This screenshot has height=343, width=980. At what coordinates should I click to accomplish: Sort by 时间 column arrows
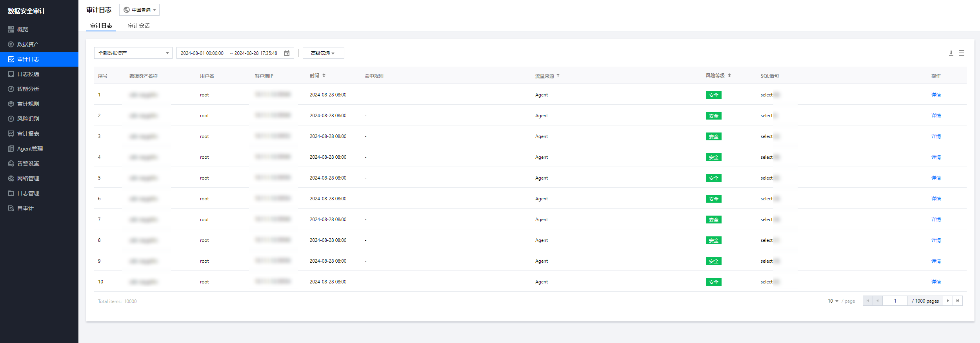pyautogui.click(x=324, y=76)
